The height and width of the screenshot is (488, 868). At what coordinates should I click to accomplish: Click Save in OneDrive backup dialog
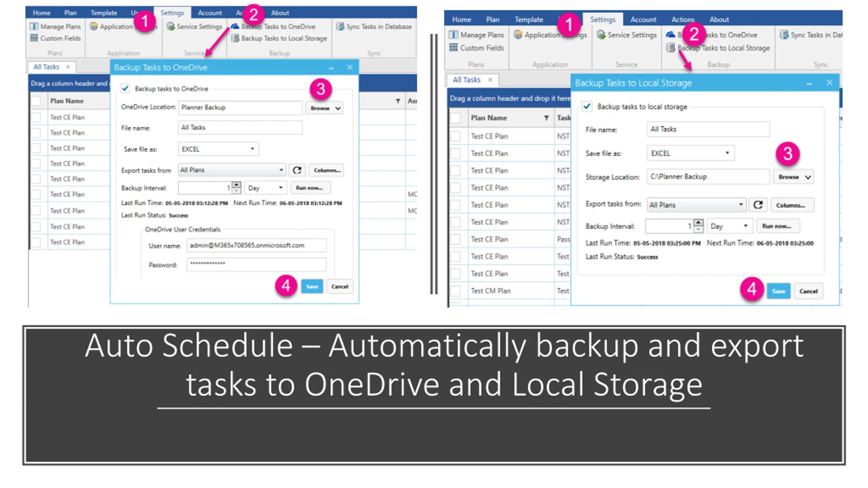[312, 287]
